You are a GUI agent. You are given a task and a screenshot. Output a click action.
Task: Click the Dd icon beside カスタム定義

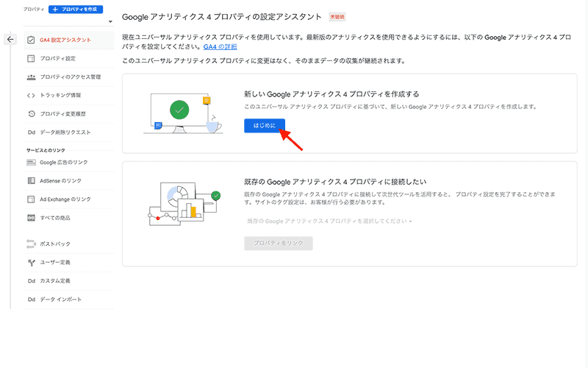click(31, 281)
